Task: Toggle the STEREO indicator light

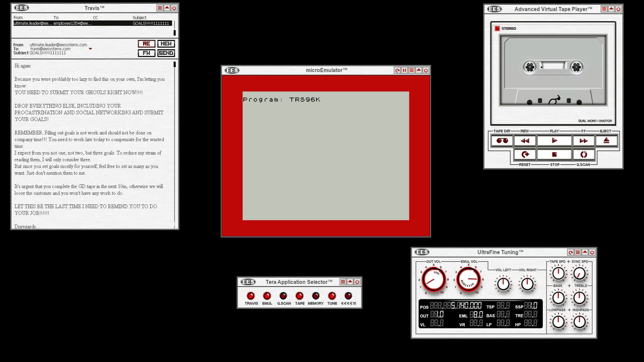Action: 497,28
